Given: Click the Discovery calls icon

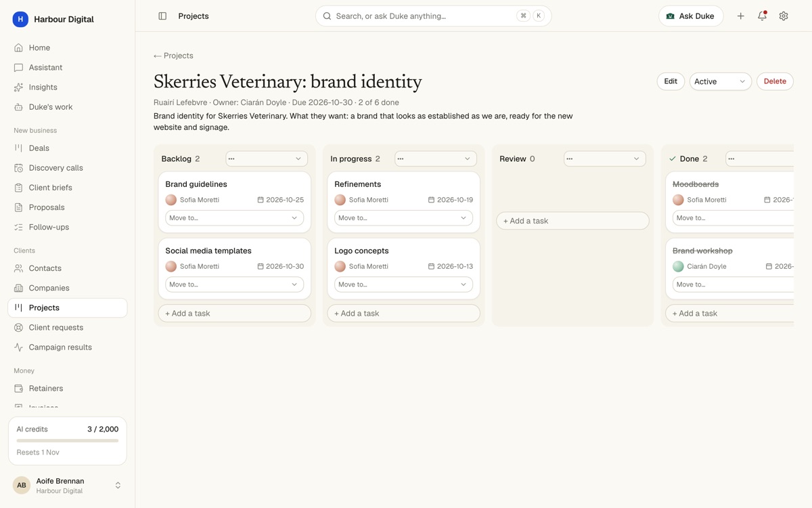Looking at the screenshot, I should point(18,168).
